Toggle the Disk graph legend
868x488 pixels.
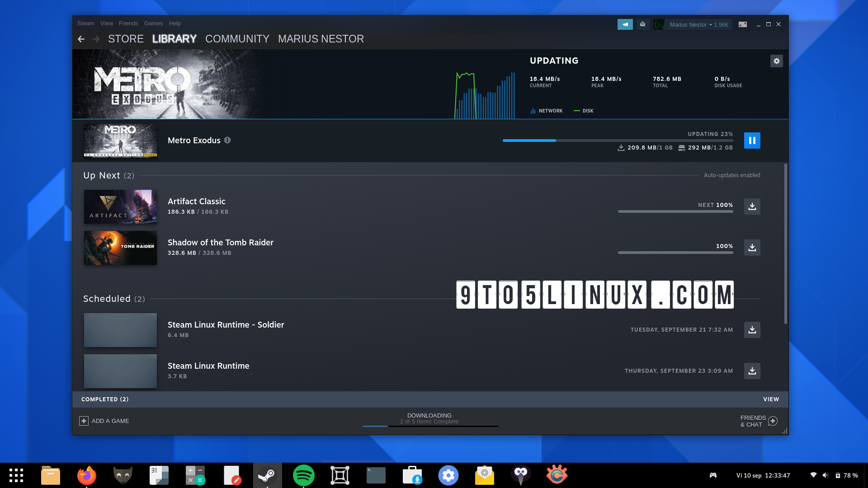[584, 111]
